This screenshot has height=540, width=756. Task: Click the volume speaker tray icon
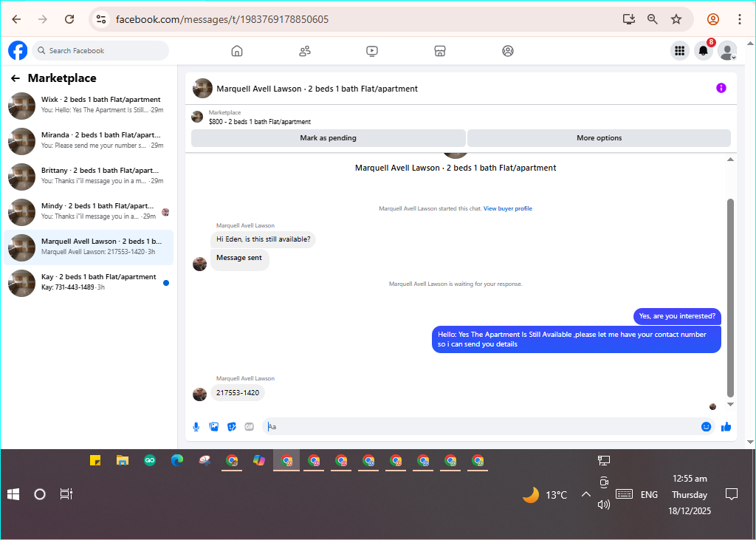tap(604, 505)
